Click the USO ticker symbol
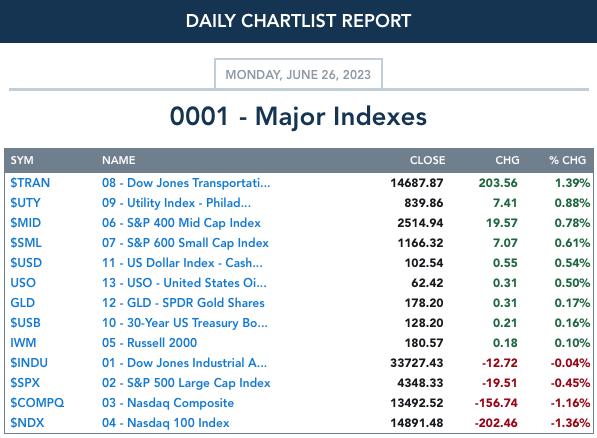This screenshot has width=597, height=438. click(x=23, y=283)
